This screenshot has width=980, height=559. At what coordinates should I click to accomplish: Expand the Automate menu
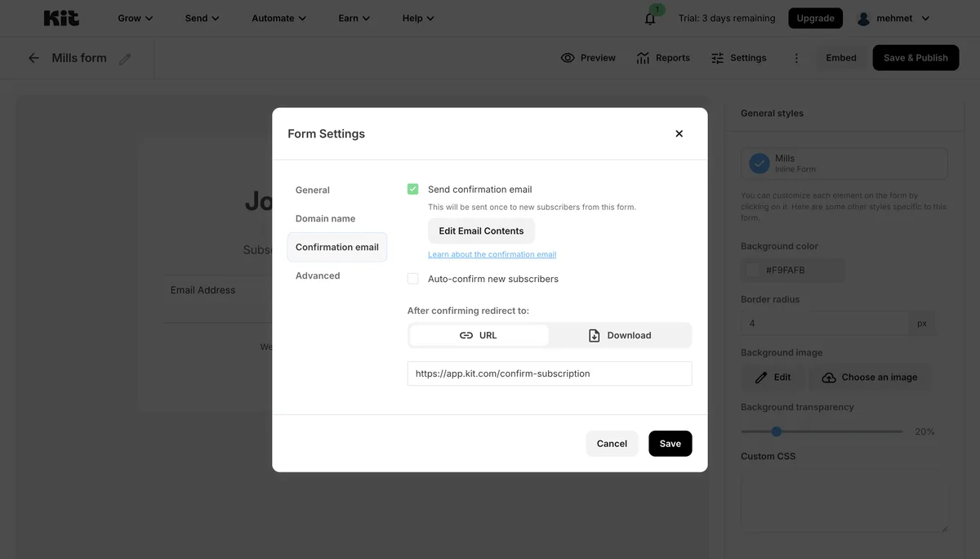click(279, 18)
